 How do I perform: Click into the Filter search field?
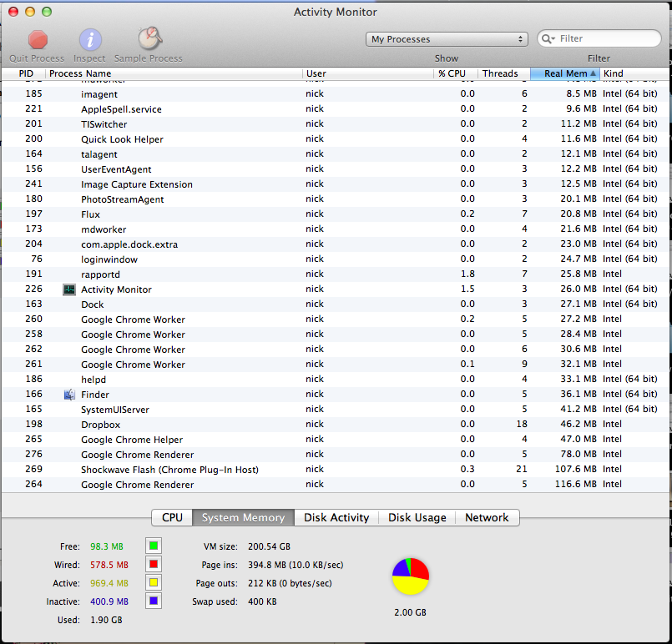(x=599, y=38)
